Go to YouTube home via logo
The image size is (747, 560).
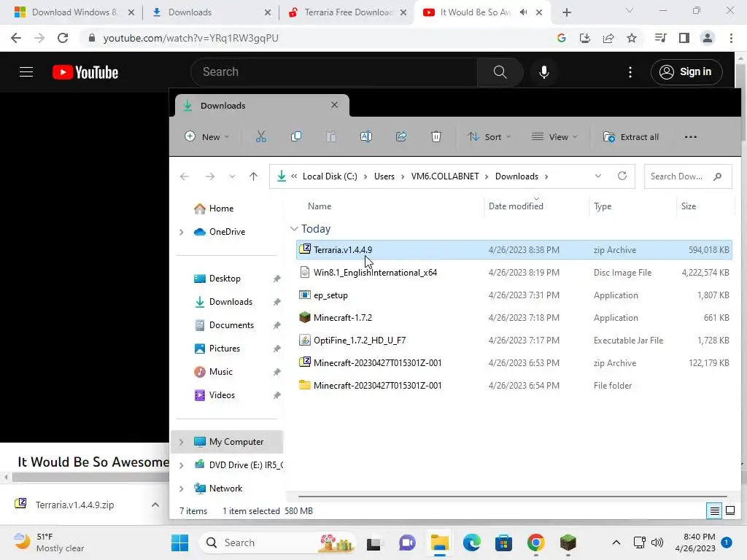click(85, 72)
